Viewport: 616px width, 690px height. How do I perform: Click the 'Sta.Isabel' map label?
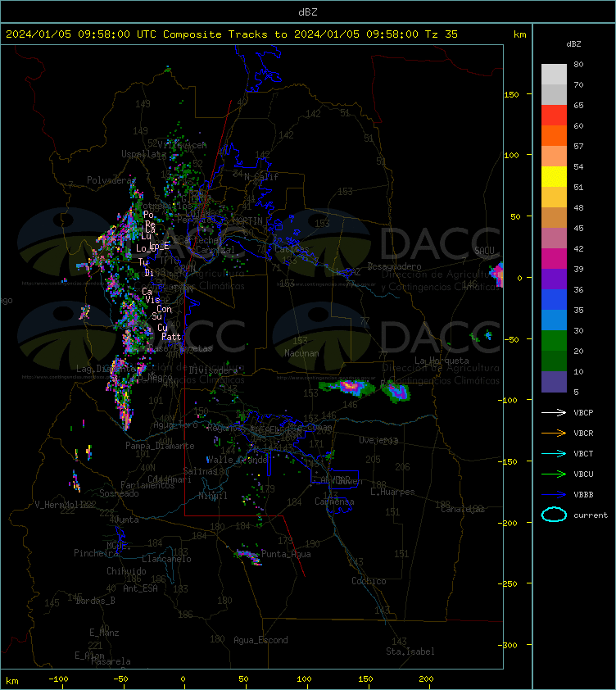click(x=410, y=651)
